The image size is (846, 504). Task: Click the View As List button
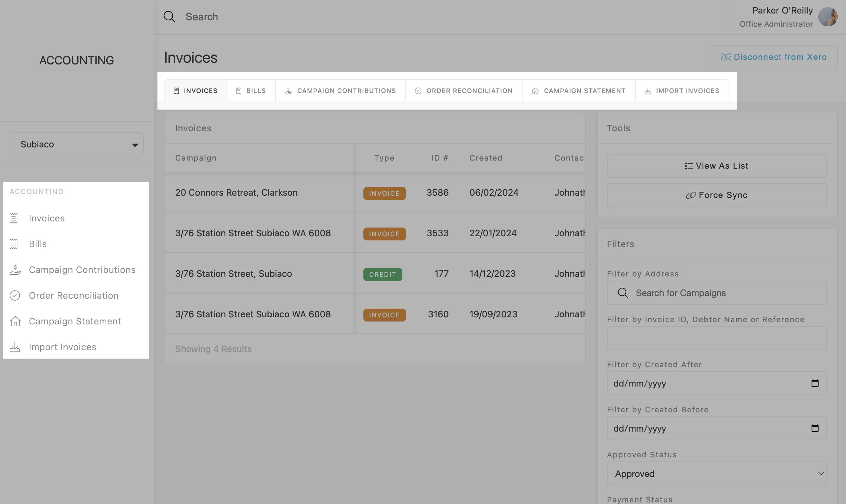point(716,166)
